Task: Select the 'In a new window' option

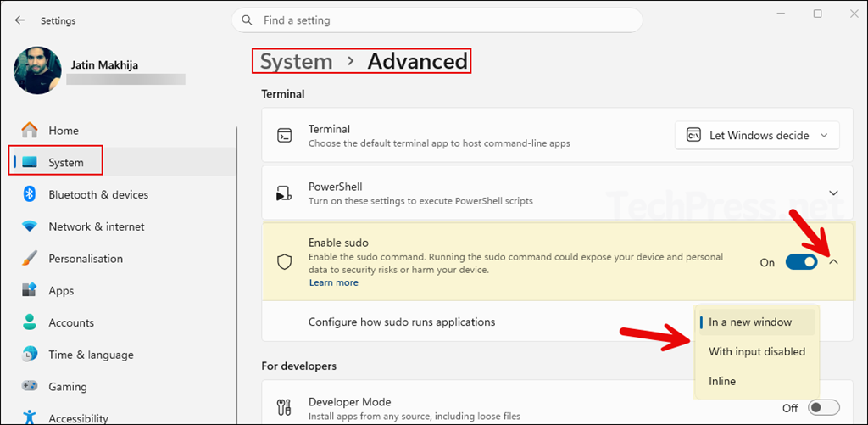Action: pyautogui.click(x=750, y=322)
